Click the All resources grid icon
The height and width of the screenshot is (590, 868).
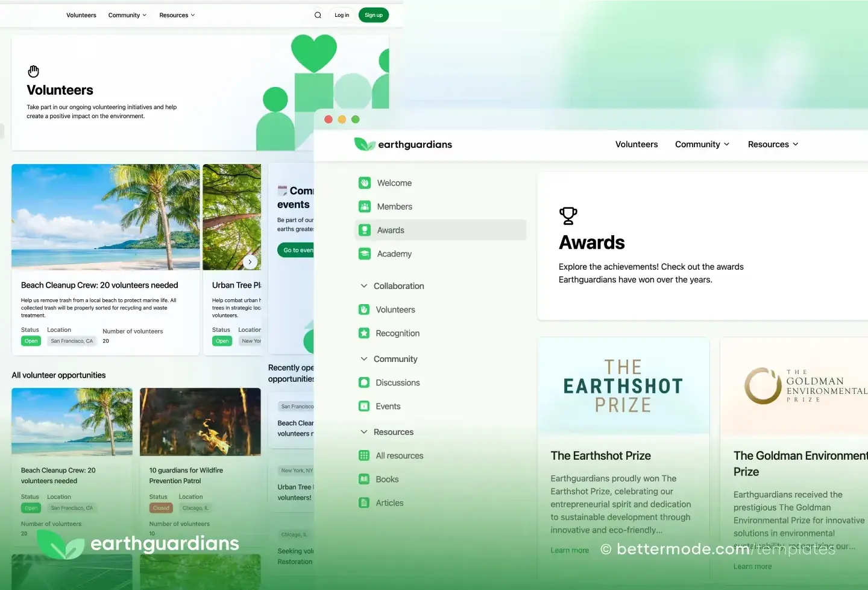(364, 455)
